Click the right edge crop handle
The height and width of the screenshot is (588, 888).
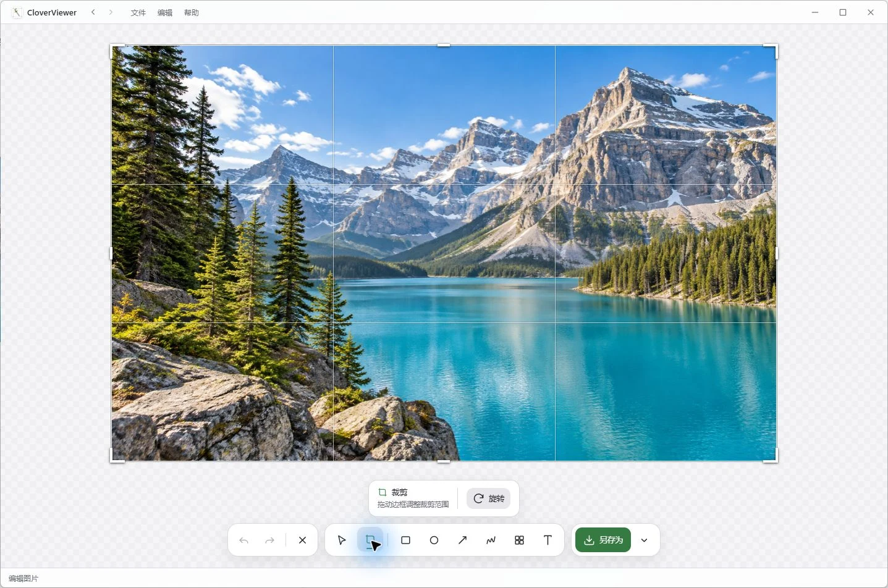pyautogui.click(x=776, y=253)
